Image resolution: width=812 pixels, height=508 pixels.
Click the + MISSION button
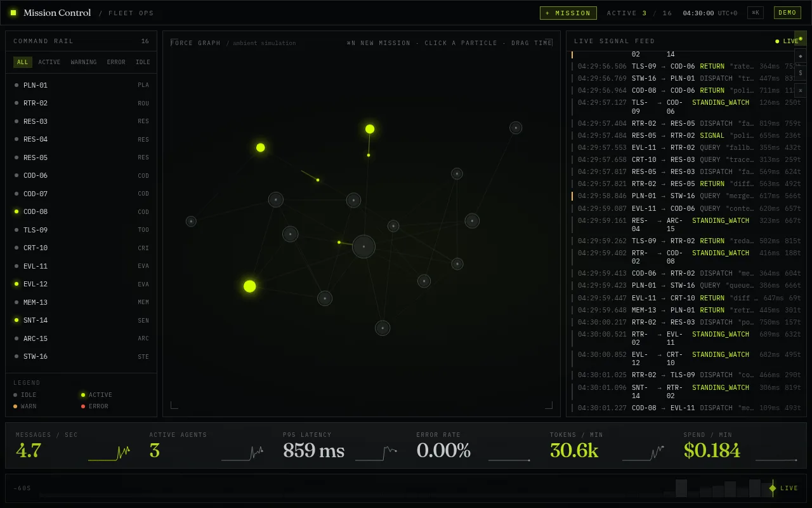pos(568,13)
